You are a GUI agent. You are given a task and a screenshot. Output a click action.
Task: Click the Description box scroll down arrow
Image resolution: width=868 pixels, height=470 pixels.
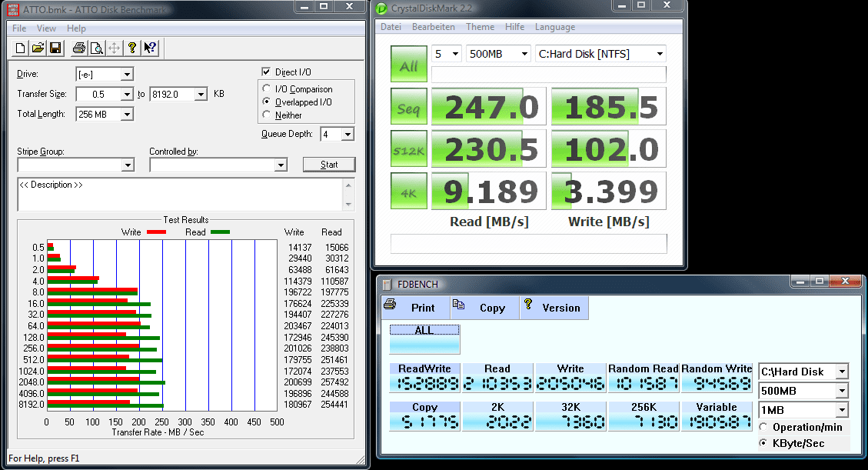click(348, 205)
